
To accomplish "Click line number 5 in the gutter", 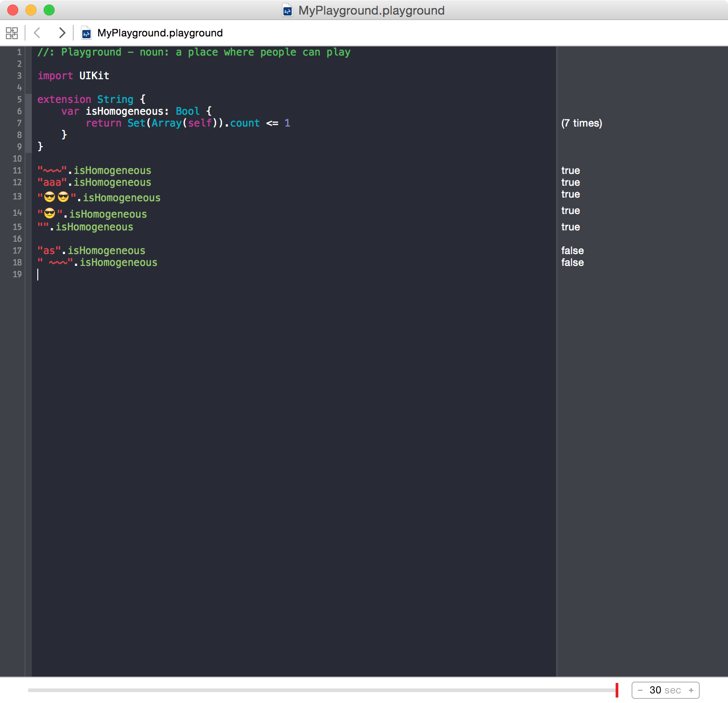I will click(19, 99).
